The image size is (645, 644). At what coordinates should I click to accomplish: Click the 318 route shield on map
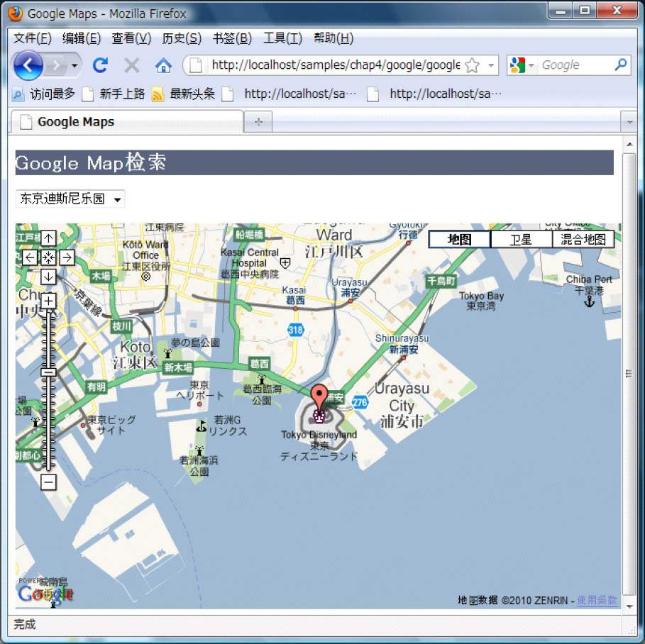(x=295, y=330)
